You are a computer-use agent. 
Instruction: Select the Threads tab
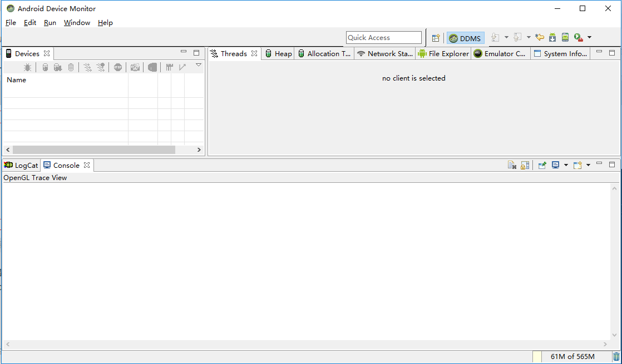pos(234,53)
